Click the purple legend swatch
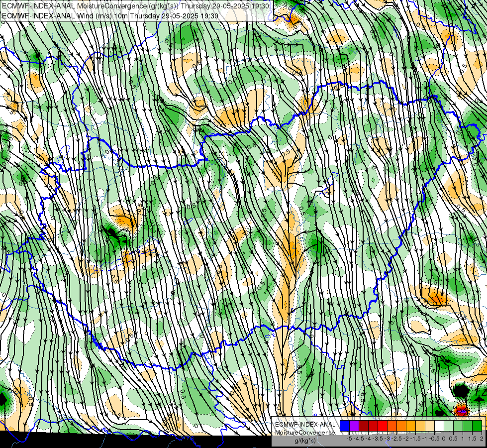This screenshot has height=448, width=487. (x=354, y=426)
